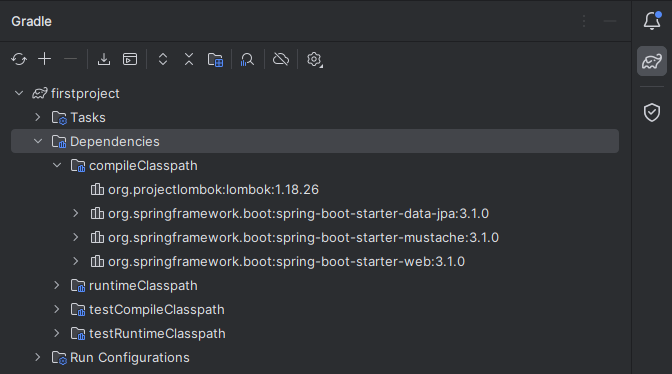Toggle Gradle offline mode
This screenshot has height=374, width=672.
(281, 59)
